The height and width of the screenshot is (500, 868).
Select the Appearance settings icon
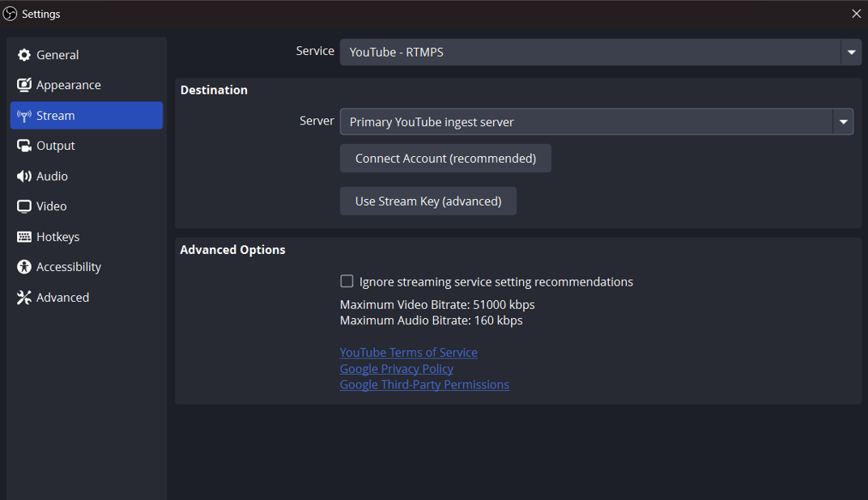[23, 84]
